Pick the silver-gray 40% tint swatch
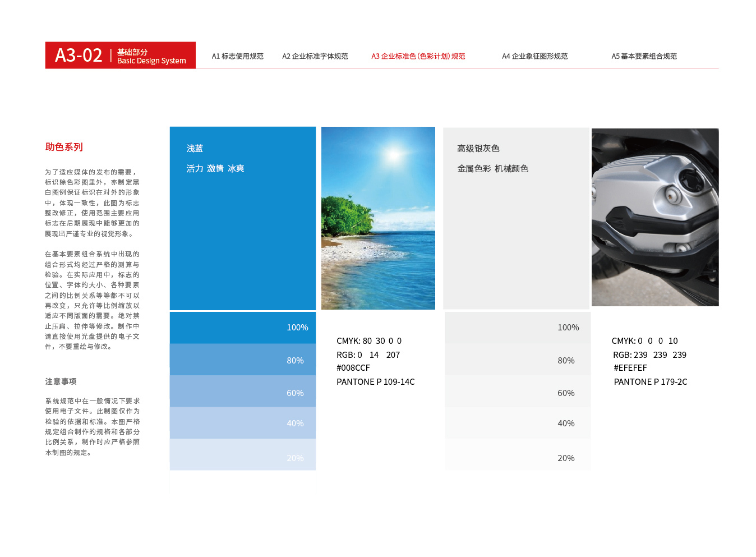Screen dimensions: 756x557 pyautogui.click(x=518, y=423)
